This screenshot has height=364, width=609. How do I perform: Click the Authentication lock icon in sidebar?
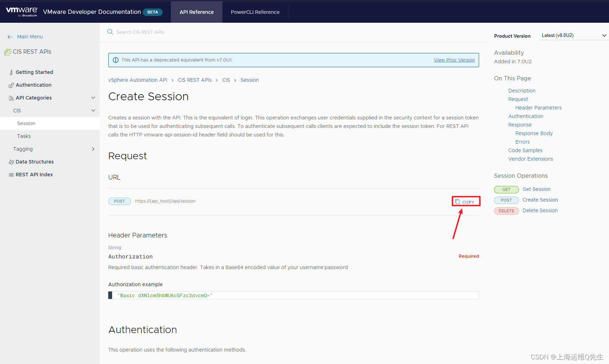[x=11, y=85]
